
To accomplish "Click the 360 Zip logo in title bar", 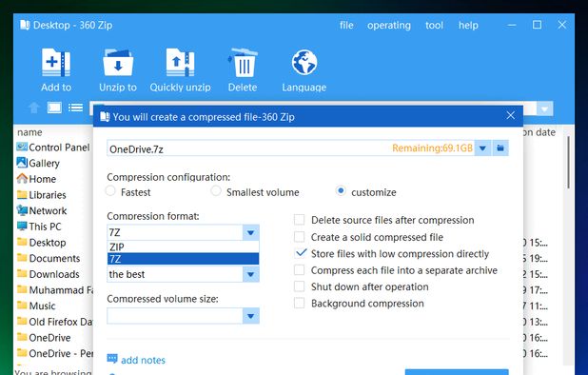I will [x=25, y=25].
